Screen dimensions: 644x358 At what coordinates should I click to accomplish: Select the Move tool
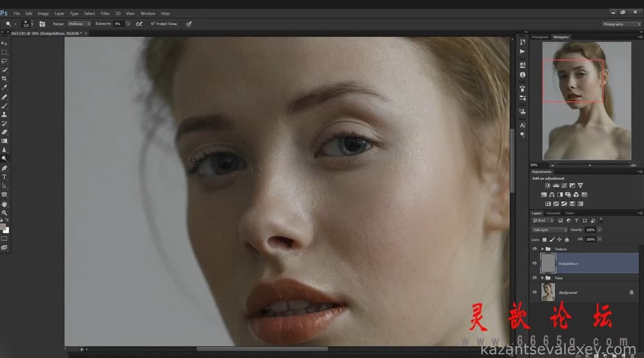point(4,44)
